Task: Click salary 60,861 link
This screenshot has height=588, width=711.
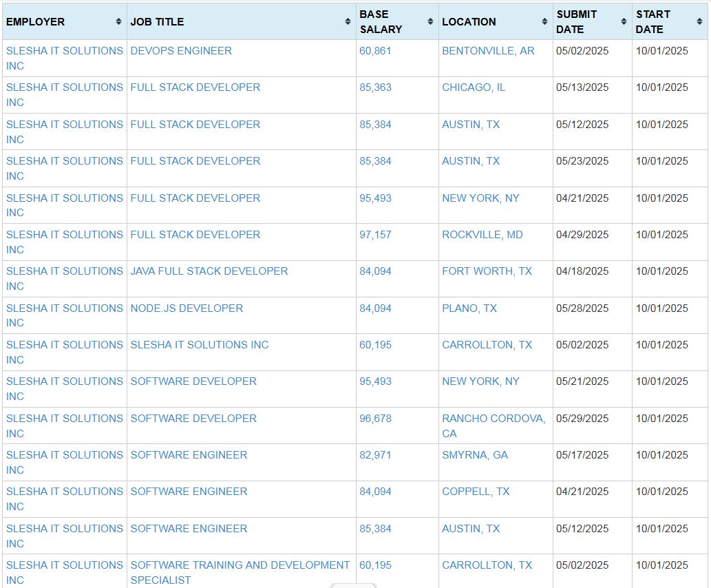Action: pos(375,51)
